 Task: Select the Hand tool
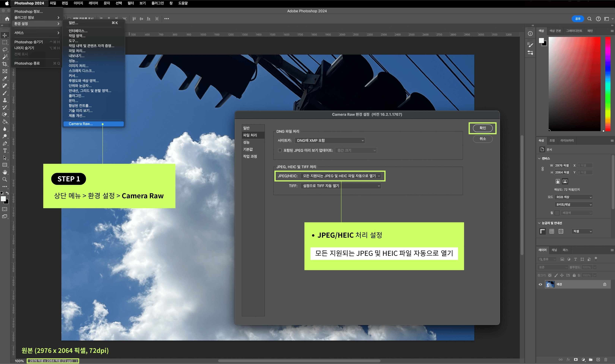[5, 172]
